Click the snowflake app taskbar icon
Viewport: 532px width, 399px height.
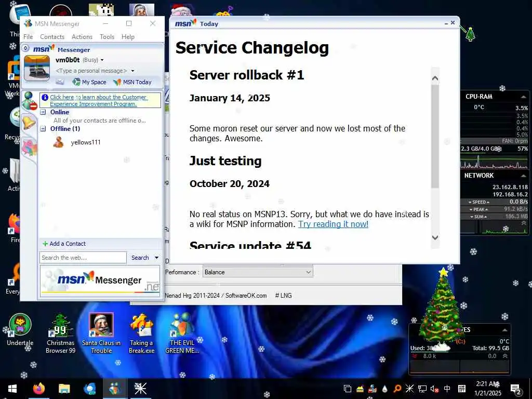[x=140, y=389]
